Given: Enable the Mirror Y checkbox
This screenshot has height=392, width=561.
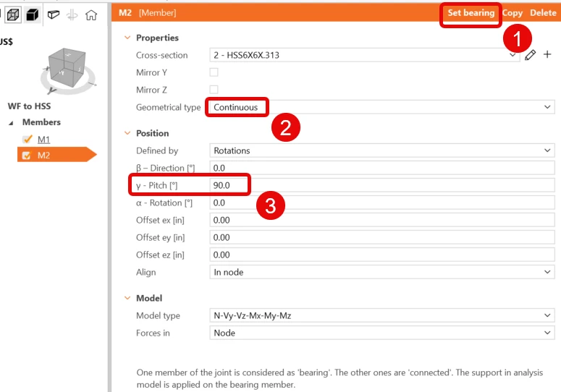Looking at the screenshot, I should 214,72.
